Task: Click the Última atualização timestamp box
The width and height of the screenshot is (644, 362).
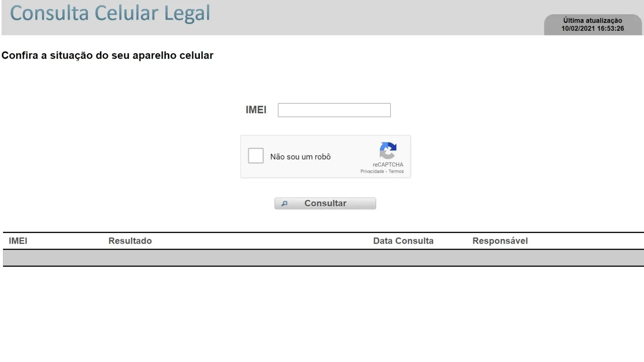Action: point(593,24)
